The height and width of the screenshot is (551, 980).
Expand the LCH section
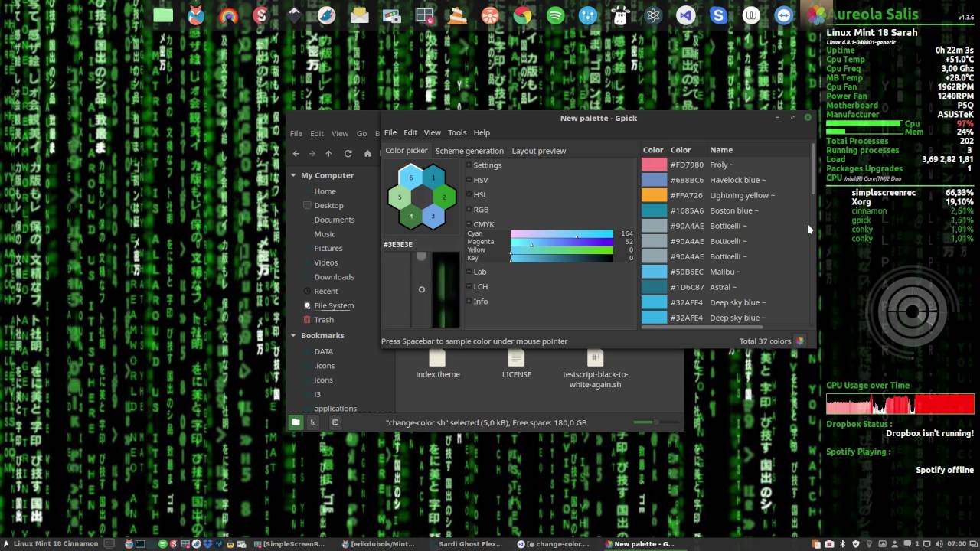(x=469, y=286)
